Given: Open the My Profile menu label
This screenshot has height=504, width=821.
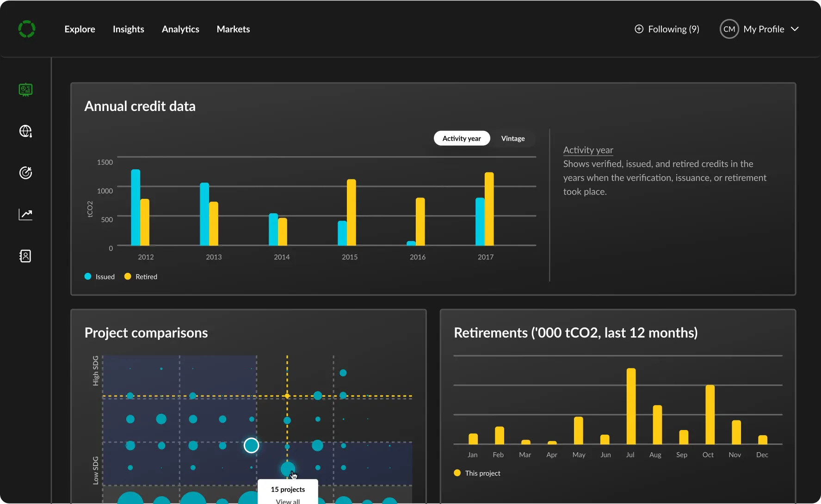Looking at the screenshot, I should [x=764, y=29].
